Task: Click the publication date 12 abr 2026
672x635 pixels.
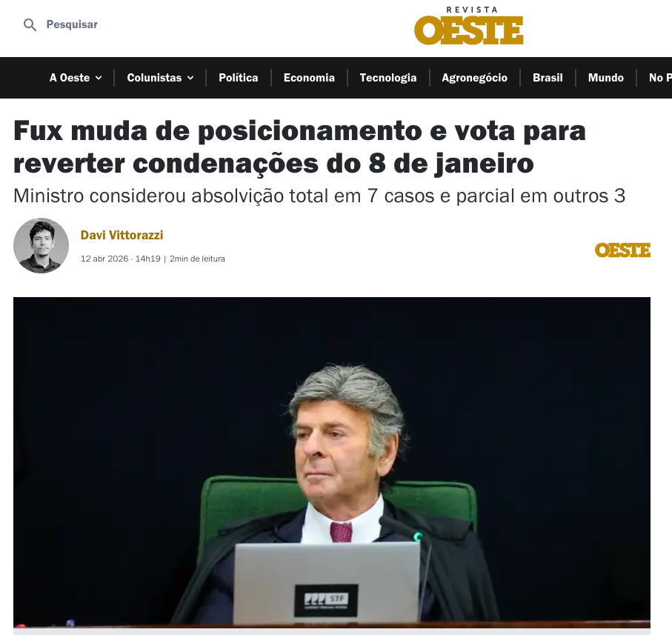Action: coord(104,259)
